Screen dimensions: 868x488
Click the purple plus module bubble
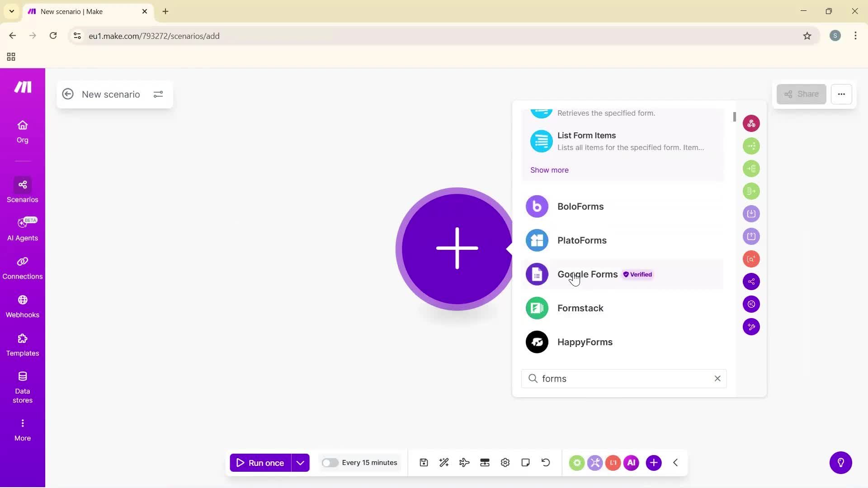tap(455, 249)
